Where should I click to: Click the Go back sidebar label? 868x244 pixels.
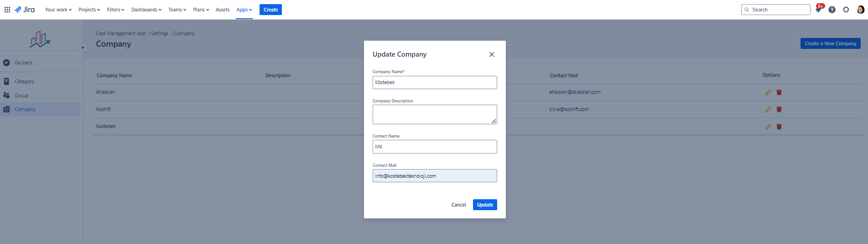(x=24, y=63)
